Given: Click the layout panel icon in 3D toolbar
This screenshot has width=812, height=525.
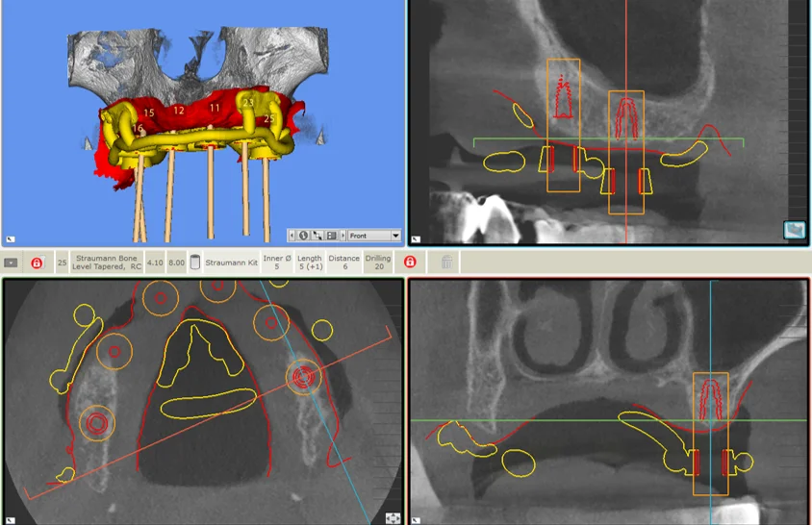Looking at the screenshot, I should 331,236.
